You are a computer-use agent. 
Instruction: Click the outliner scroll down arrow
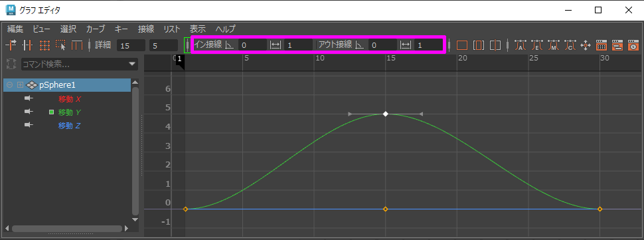click(135, 220)
